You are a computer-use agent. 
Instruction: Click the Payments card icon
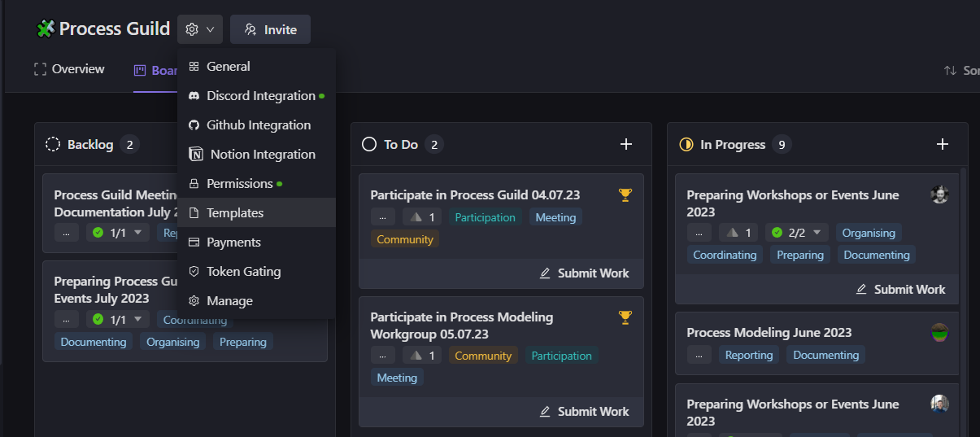[194, 243]
